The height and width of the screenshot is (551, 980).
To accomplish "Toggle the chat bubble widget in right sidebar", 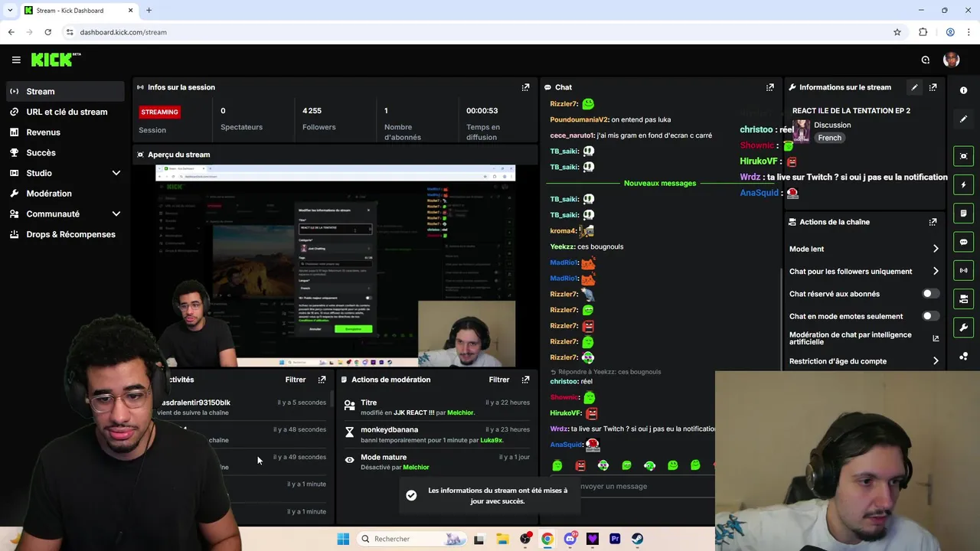I will [x=963, y=242].
